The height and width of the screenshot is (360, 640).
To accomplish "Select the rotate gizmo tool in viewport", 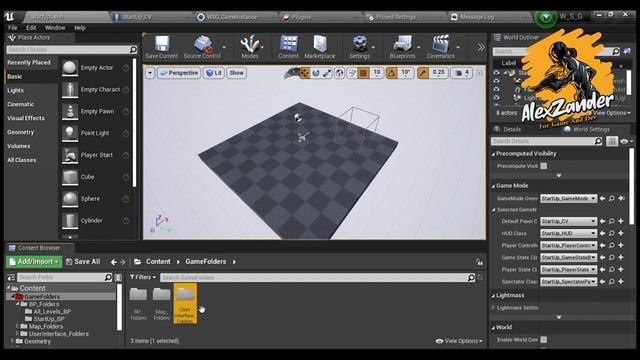I will tap(316, 73).
